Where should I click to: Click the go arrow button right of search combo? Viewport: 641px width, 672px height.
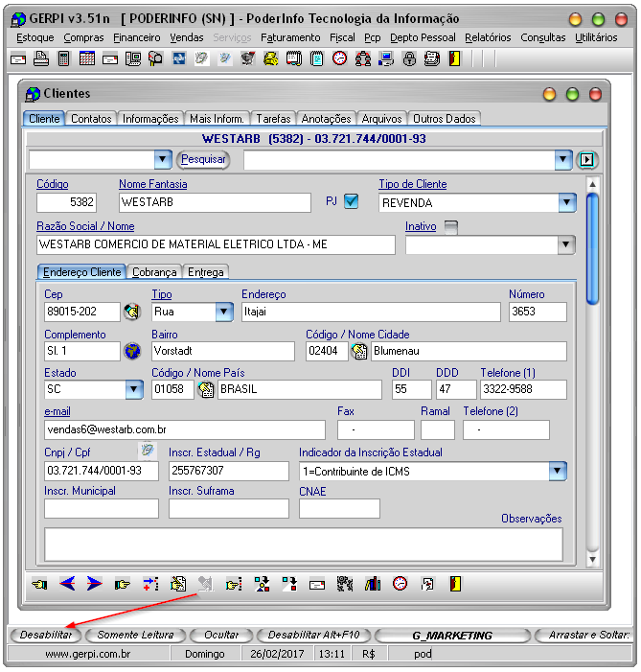pyautogui.click(x=586, y=160)
